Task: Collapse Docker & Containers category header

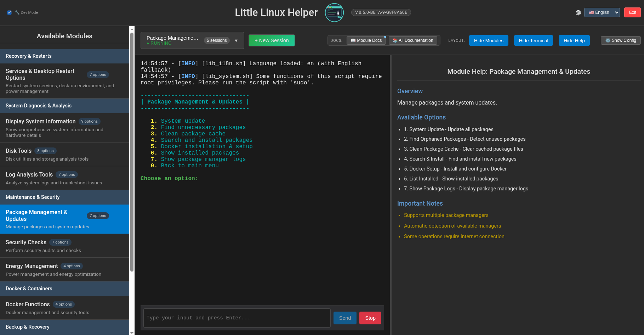Action: point(64,289)
